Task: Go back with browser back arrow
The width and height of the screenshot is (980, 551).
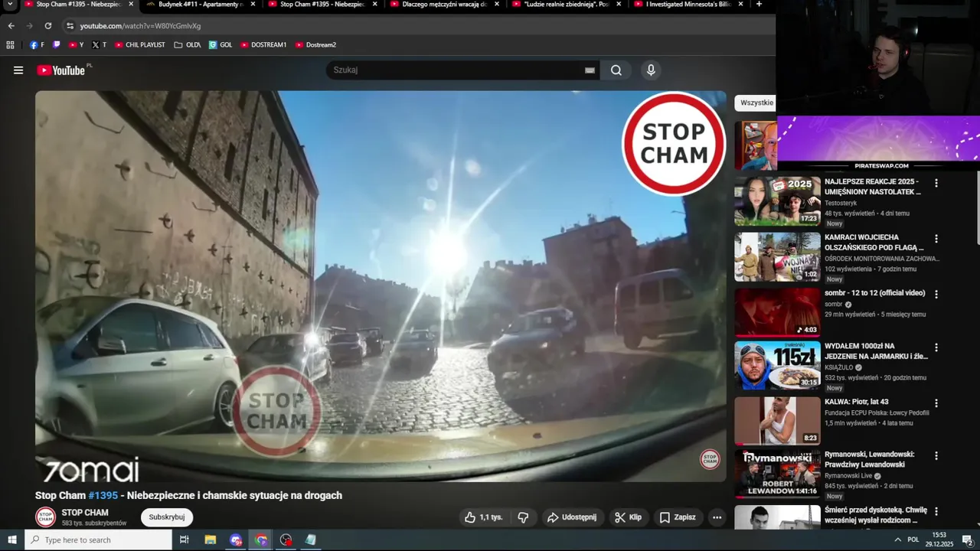Action: [11, 25]
